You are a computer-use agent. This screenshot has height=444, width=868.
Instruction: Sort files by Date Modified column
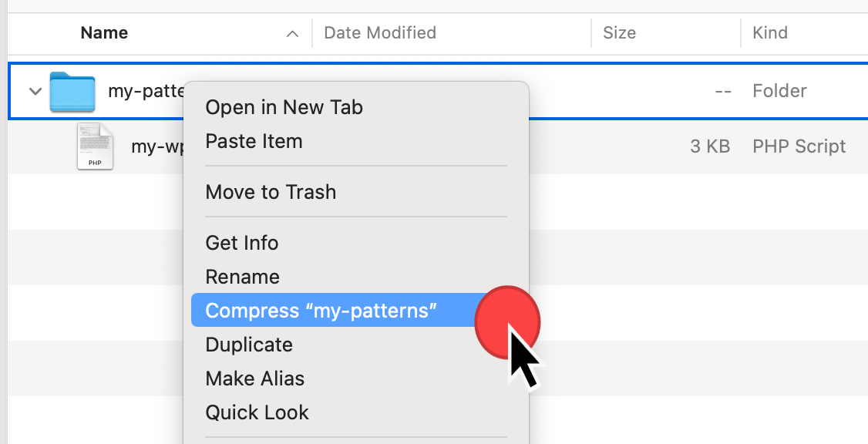[380, 33]
